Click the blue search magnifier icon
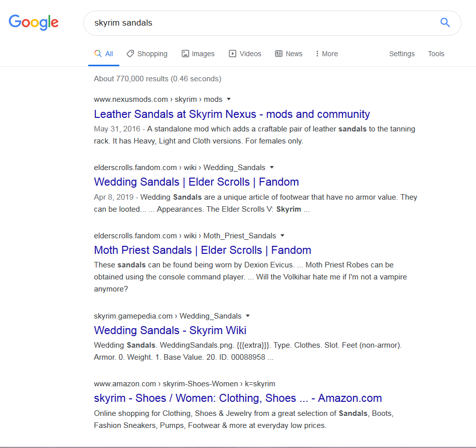 tap(445, 23)
